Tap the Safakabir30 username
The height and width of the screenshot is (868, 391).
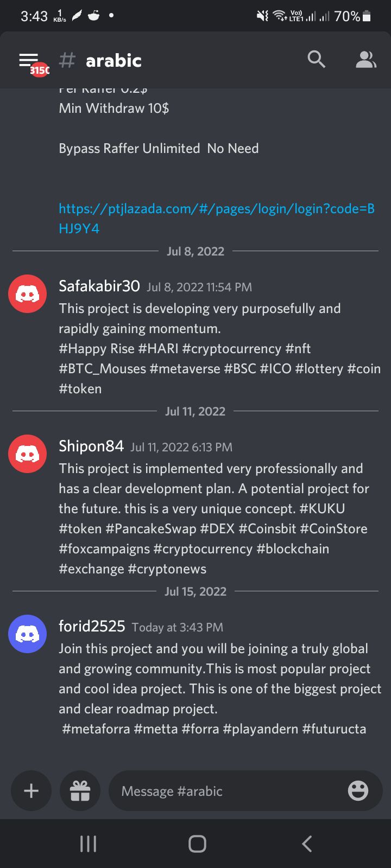tap(99, 286)
